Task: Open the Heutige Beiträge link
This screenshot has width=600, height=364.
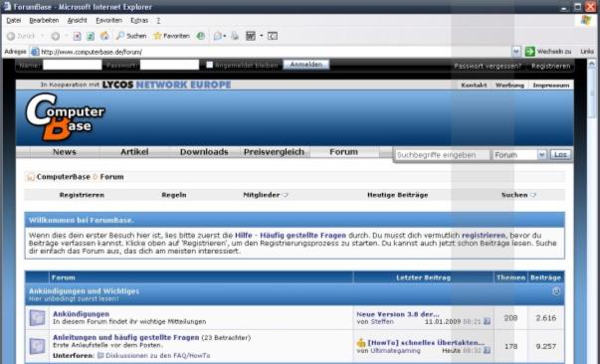Action: click(x=398, y=195)
